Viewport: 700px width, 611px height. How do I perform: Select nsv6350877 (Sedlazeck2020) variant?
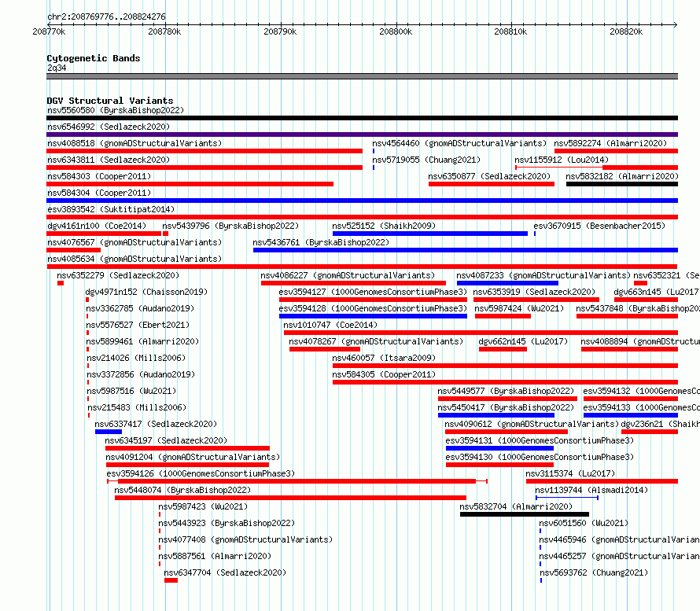(492, 184)
